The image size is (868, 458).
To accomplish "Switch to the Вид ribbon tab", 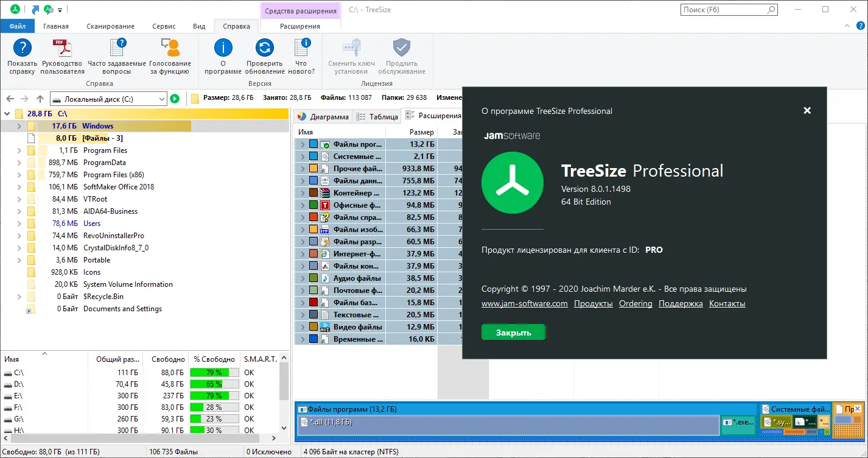I will 199,26.
